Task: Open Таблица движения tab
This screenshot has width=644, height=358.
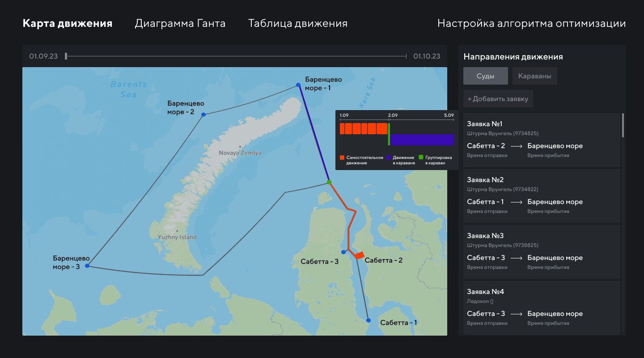Action: pos(298,23)
